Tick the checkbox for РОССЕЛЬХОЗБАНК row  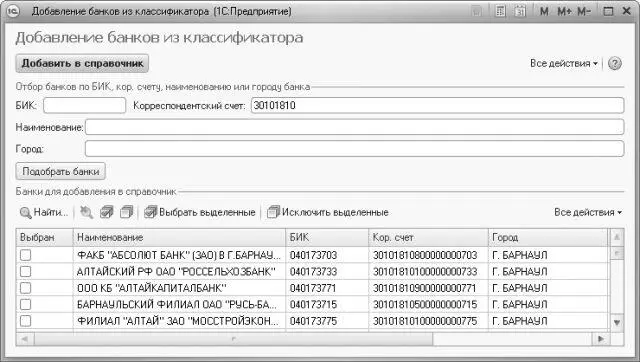pos(25,271)
